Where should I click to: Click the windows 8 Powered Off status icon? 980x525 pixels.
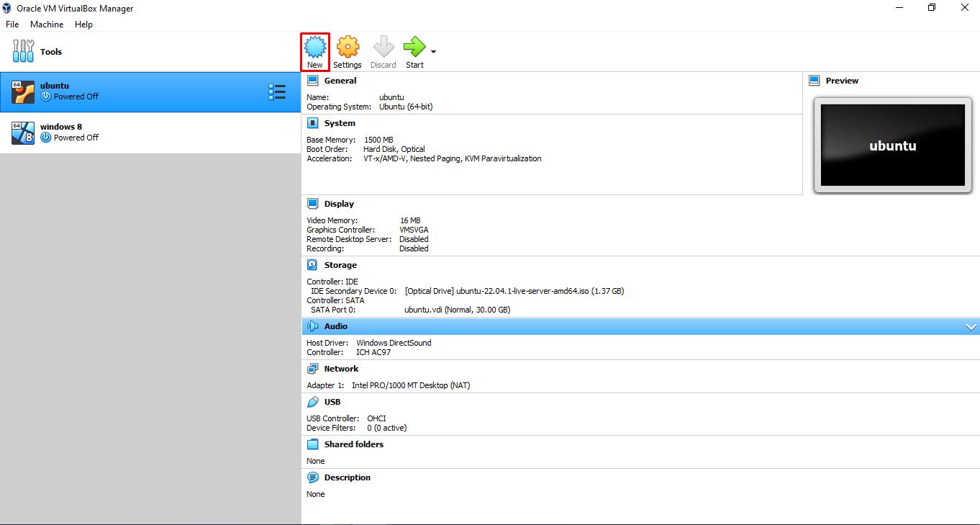click(45, 138)
